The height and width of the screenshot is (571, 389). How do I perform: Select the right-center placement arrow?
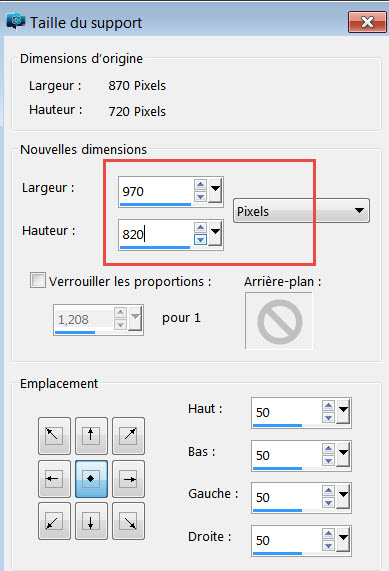[129, 479]
